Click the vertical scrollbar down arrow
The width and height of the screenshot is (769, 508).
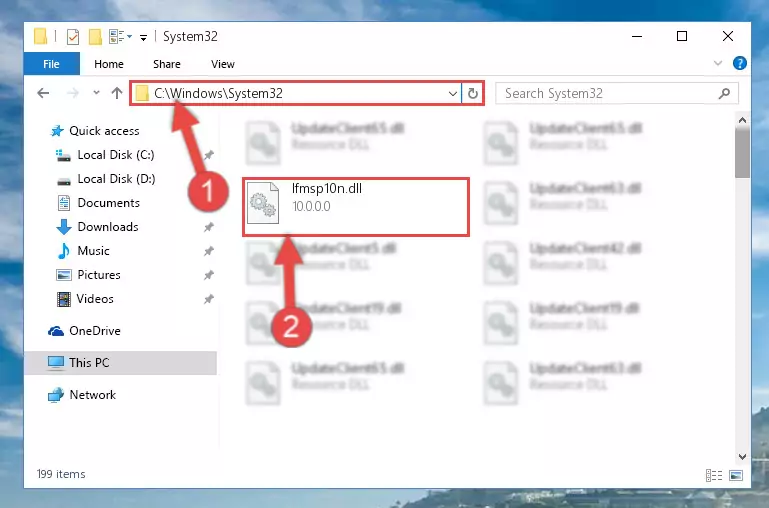(x=742, y=457)
